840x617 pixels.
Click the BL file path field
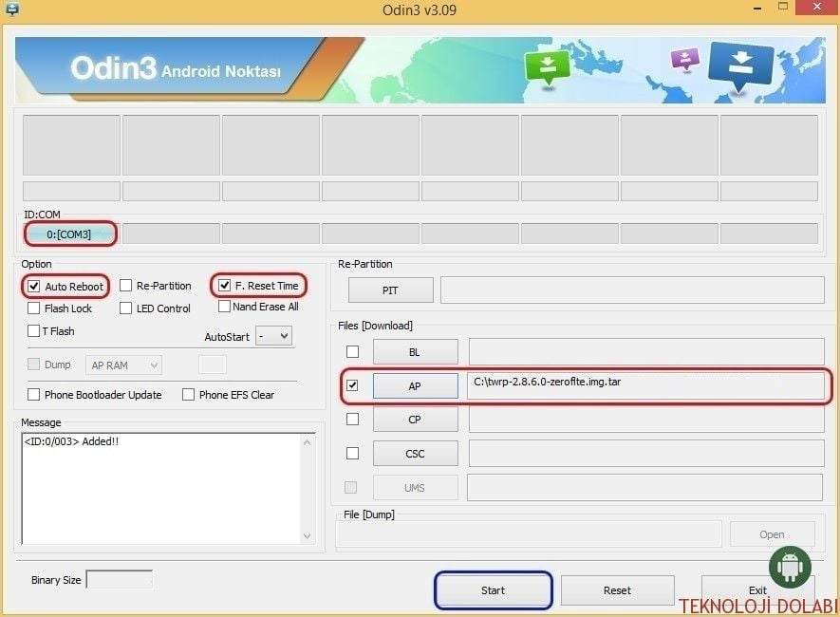[646, 351]
